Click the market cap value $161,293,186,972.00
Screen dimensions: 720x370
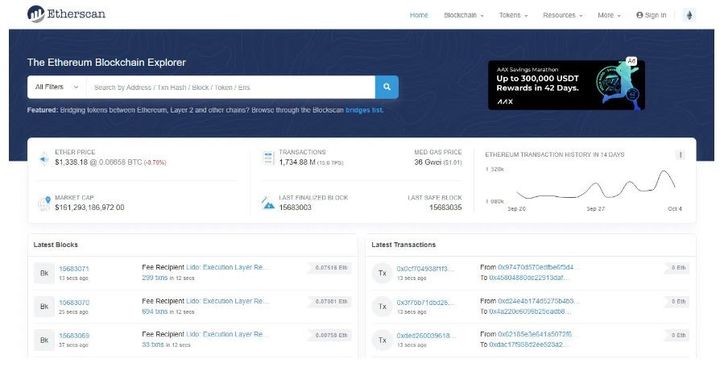point(90,207)
